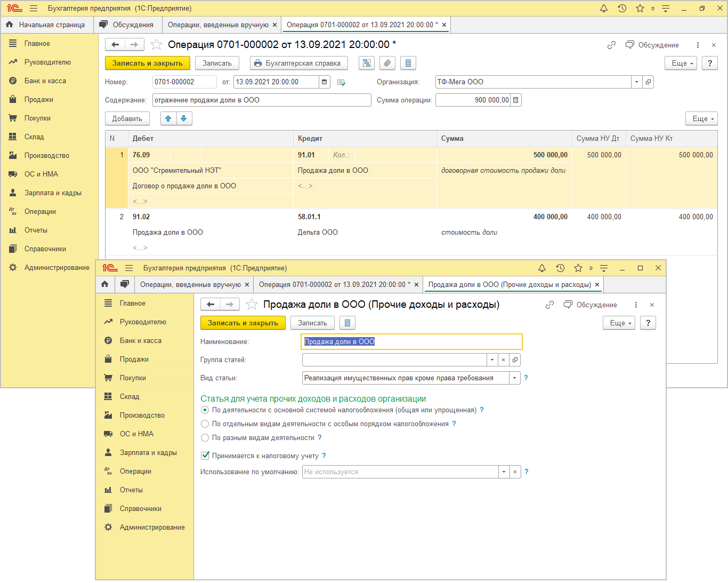Open Группа статей selection form icon

pyautogui.click(x=515, y=360)
